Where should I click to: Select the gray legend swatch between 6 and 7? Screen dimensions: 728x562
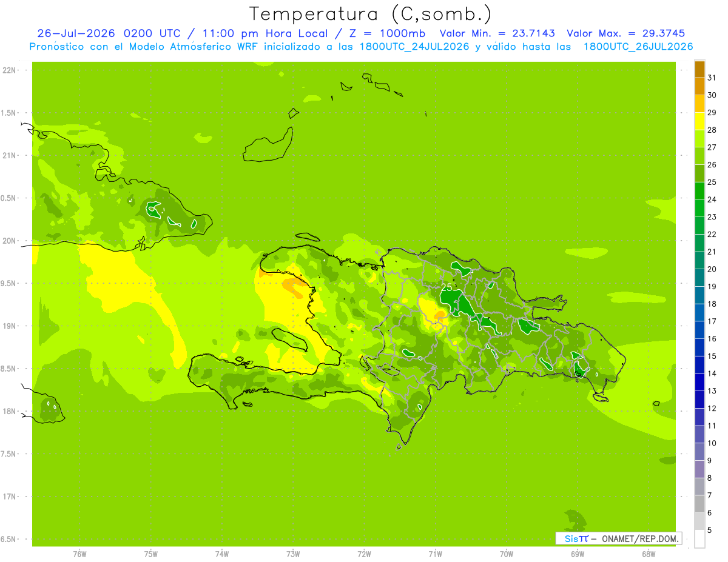click(699, 504)
